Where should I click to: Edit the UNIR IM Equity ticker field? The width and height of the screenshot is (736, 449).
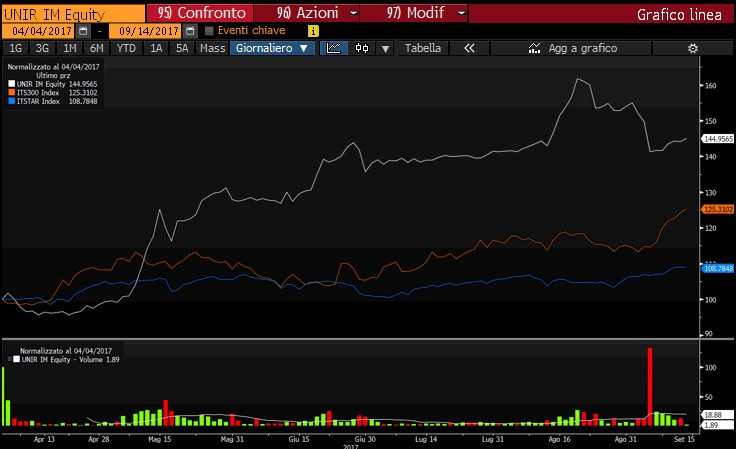pos(73,14)
